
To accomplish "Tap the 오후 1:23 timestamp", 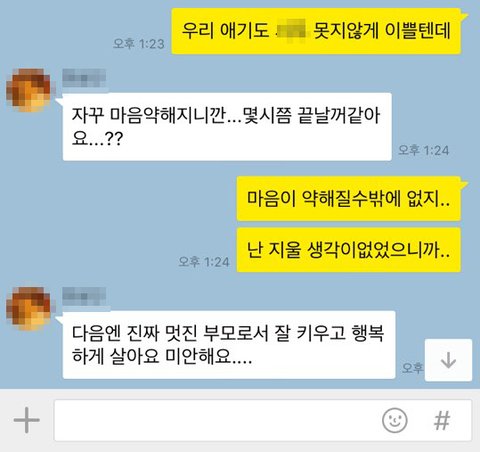I will [x=139, y=44].
